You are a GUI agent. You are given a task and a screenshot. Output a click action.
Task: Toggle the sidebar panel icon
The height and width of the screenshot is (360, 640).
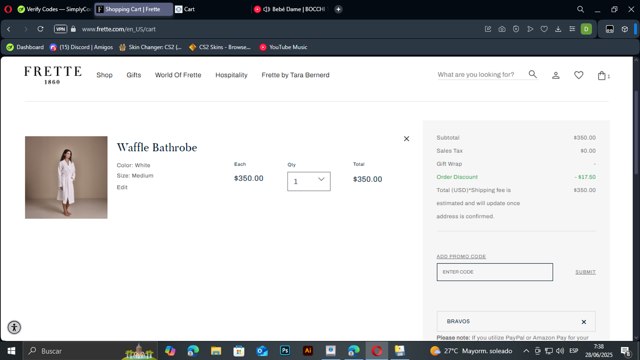[609, 29]
